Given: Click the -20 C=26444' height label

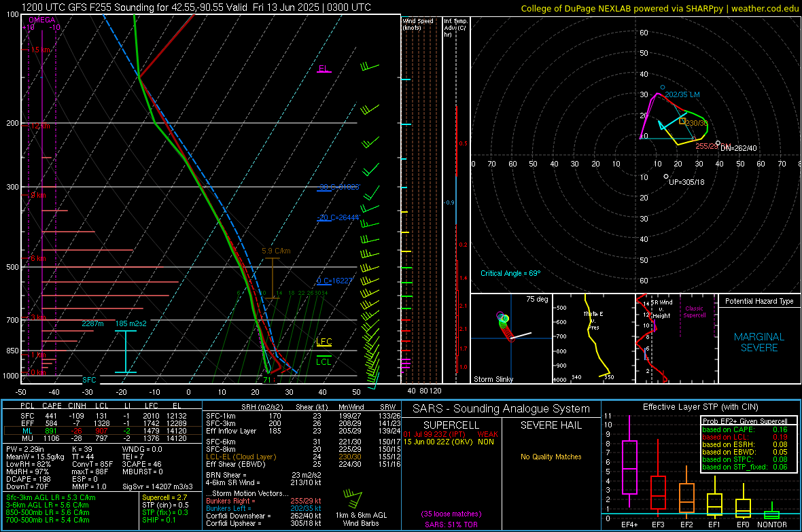Looking at the screenshot, I should point(338,217).
